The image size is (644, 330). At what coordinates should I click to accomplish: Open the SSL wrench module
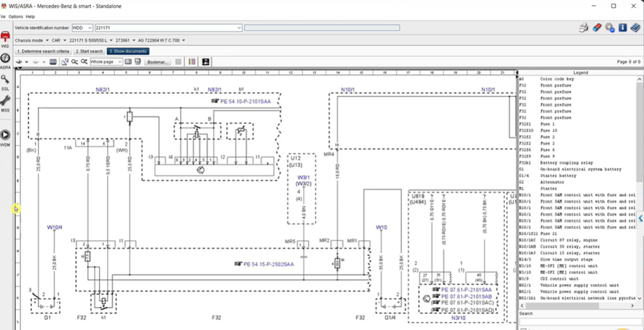point(5,82)
